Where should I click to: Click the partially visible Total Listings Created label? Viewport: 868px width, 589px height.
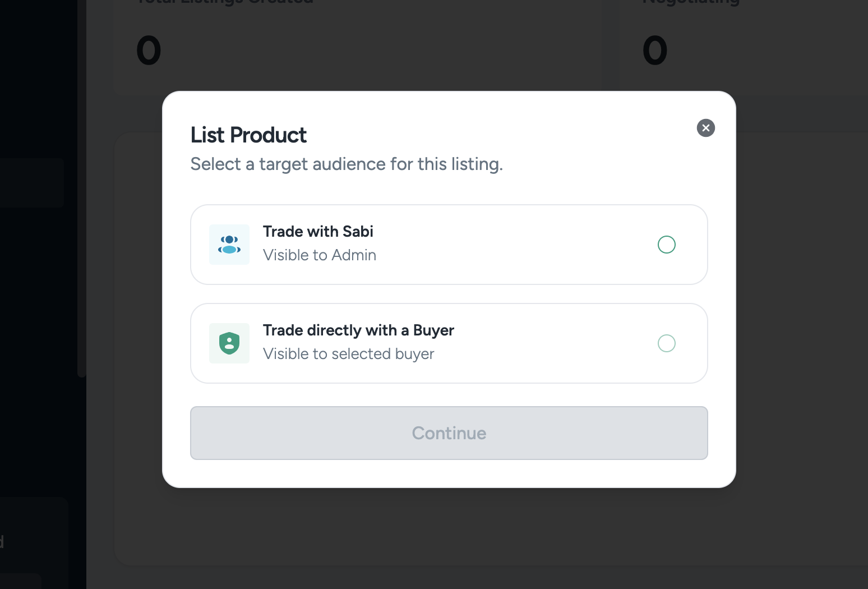[x=224, y=3]
